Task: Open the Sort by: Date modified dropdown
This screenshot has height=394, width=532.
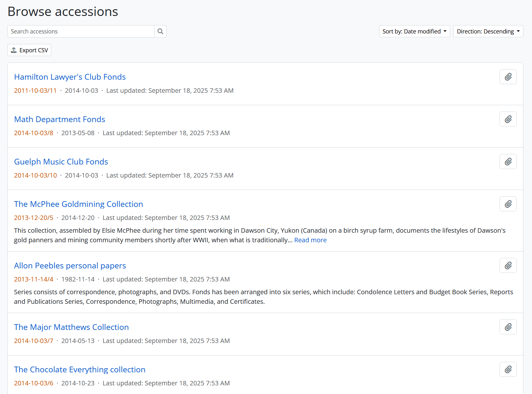Action: [414, 31]
